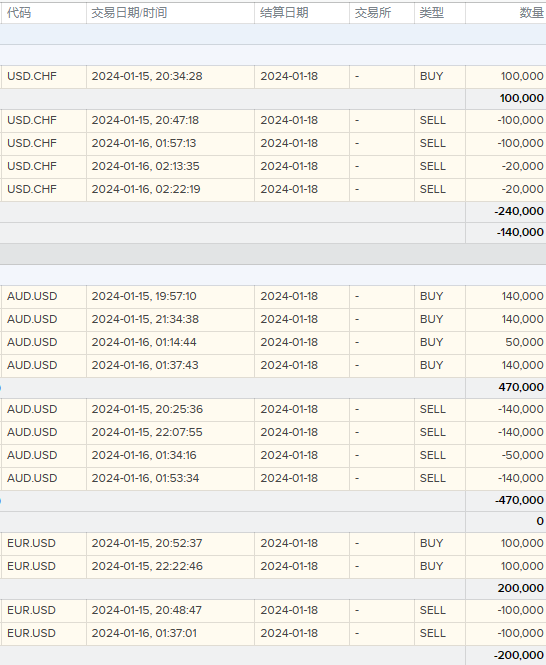The image size is (546, 665).
Task: Select the -470,000 AUD.USD sell subtotal
Action: [x=519, y=500]
